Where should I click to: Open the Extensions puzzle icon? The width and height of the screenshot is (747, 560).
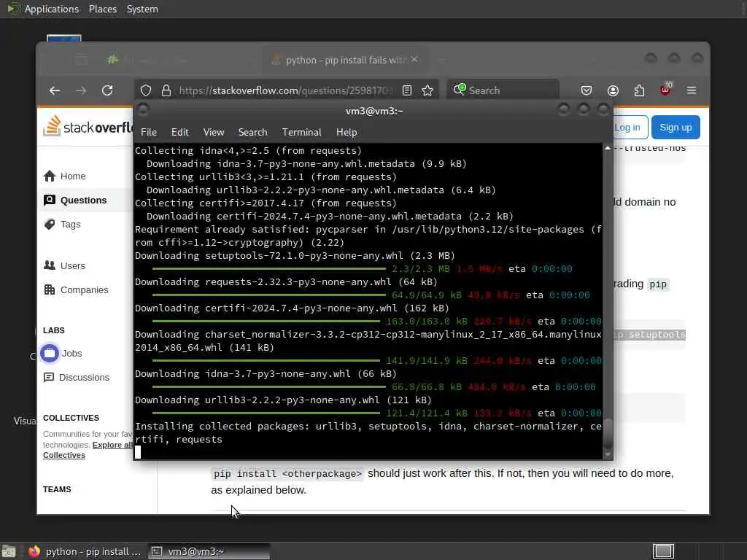(x=639, y=90)
